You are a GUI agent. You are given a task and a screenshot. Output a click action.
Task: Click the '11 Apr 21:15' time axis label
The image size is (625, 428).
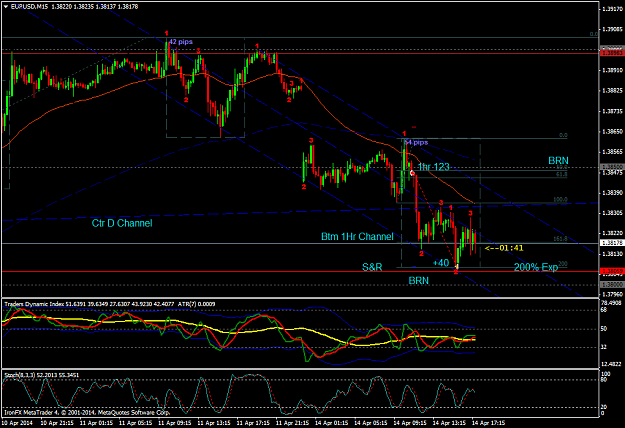click(293, 422)
